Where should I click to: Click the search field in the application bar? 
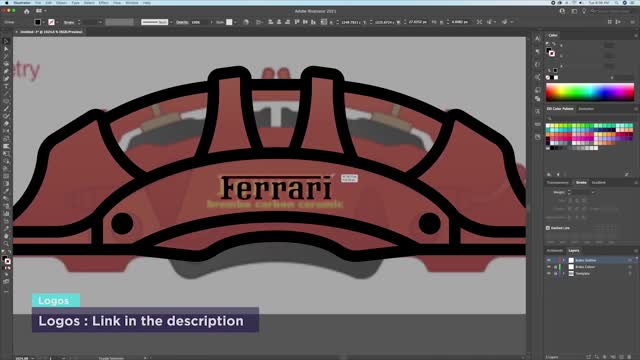point(611,11)
